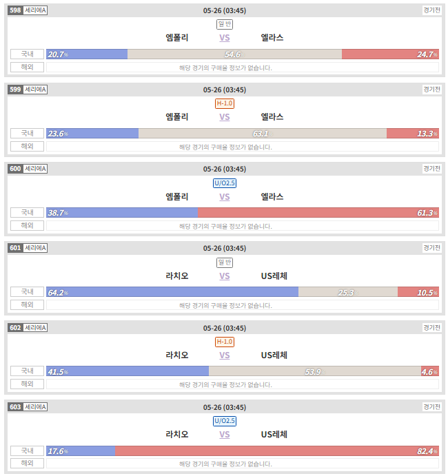Click the U/O2.5 badge in match 603
This screenshot has height=476, width=448.
(225, 421)
